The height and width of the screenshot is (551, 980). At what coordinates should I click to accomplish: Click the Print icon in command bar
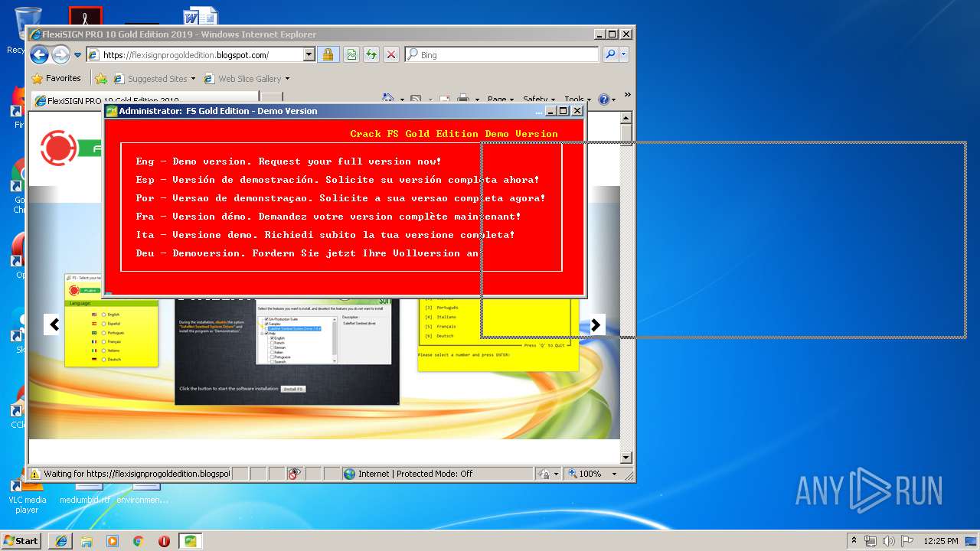point(463,99)
